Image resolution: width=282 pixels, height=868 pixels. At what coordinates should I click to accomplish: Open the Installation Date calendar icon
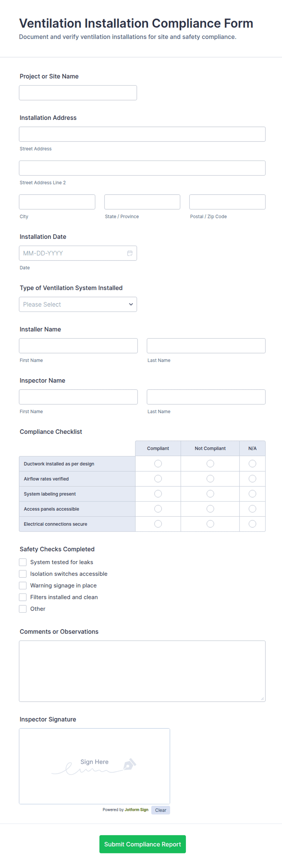[129, 253]
